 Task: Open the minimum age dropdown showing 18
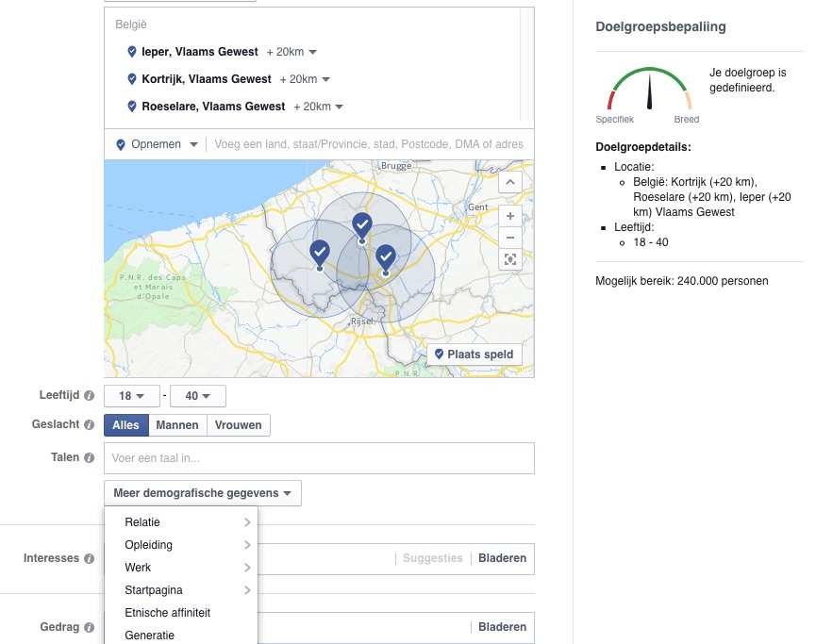(131, 395)
